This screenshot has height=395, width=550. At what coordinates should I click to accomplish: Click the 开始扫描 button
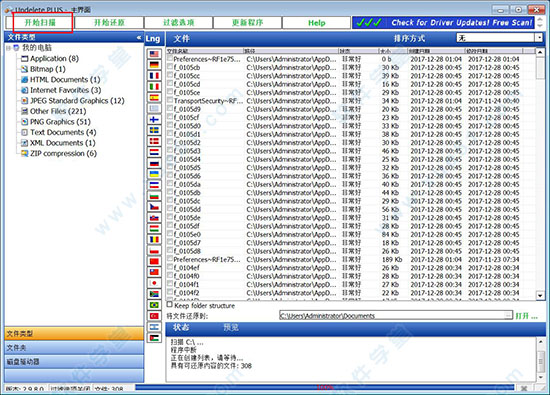(x=40, y=23)
